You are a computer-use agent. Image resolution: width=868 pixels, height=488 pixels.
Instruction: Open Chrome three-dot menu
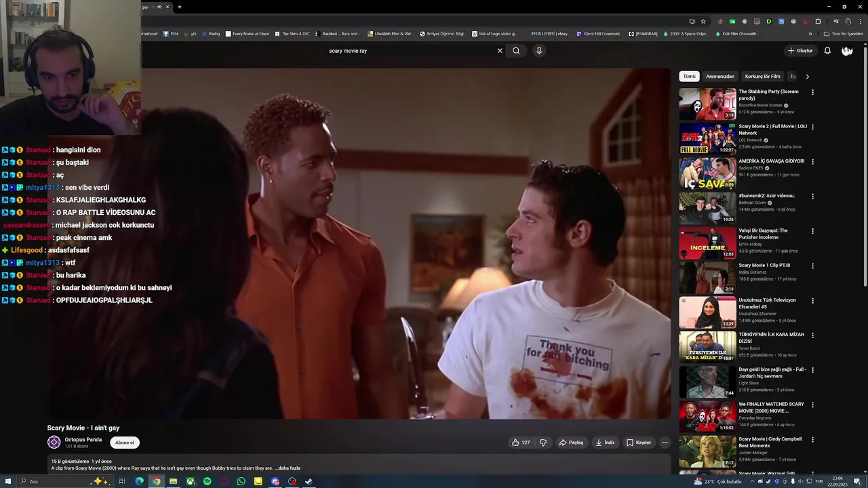coord(861,21)
